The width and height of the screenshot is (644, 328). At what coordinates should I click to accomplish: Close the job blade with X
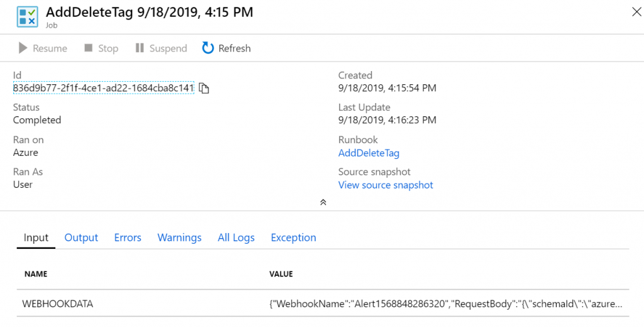pos(636,12)
